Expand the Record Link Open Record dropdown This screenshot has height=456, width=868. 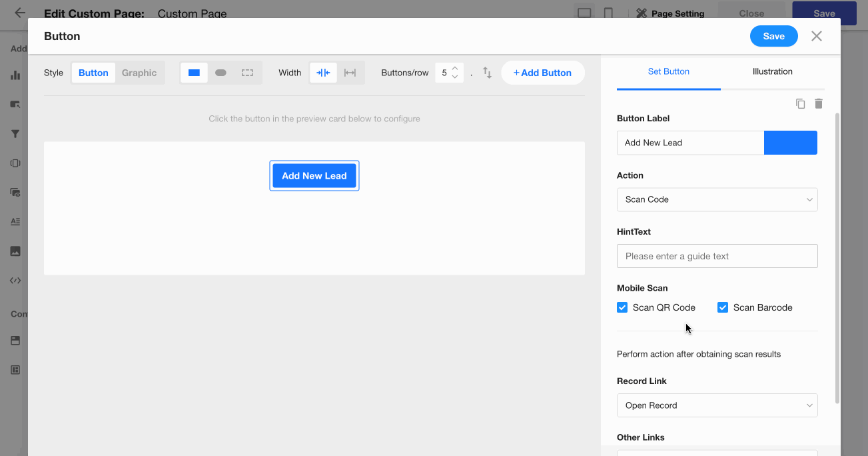717,405
